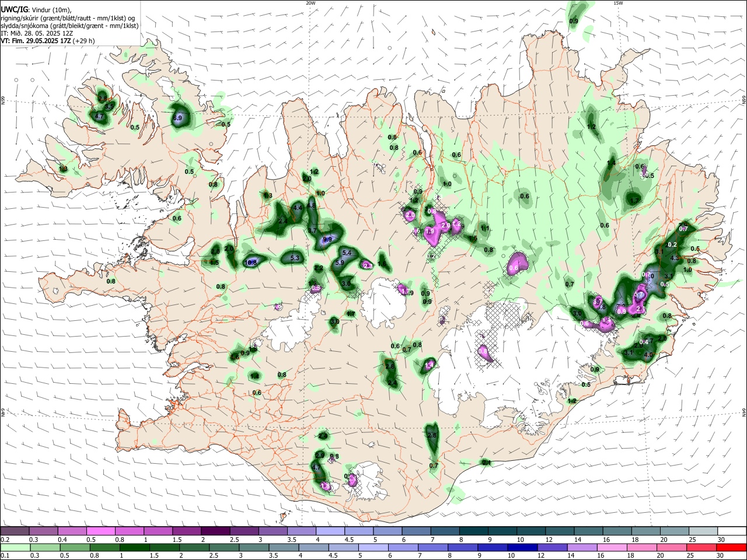
Task: Click the 'slydda/snjókoma' legend description line
Action: pos(69,26)
